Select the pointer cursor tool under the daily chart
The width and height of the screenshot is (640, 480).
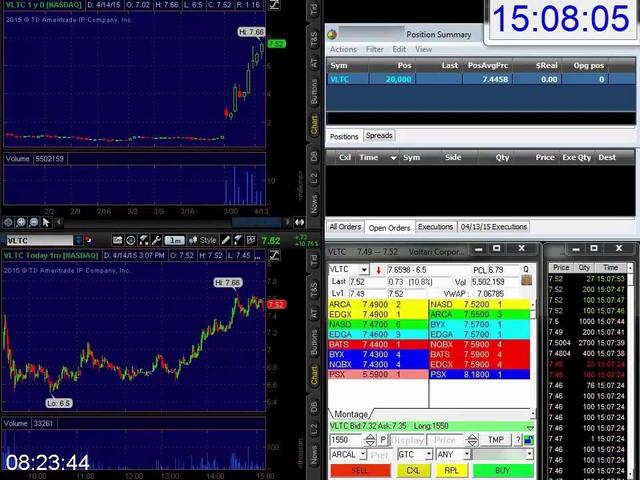(x=46, y=222)
